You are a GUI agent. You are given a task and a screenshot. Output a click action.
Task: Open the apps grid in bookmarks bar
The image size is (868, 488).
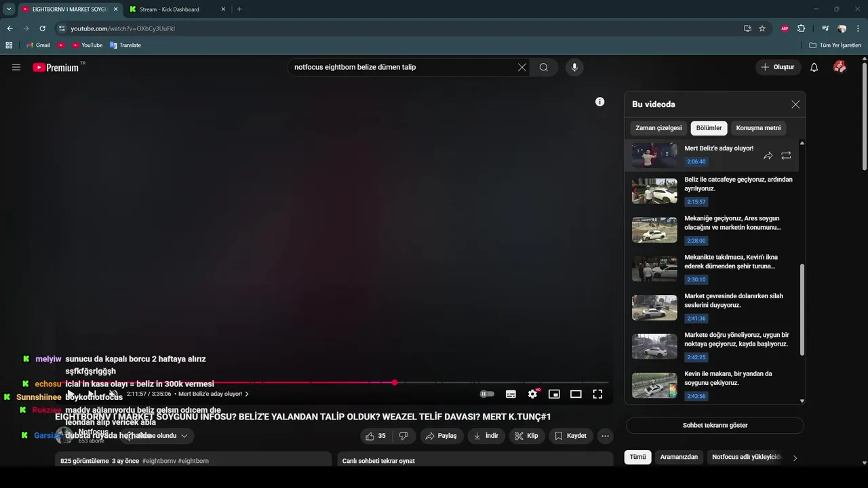(9, 45)
